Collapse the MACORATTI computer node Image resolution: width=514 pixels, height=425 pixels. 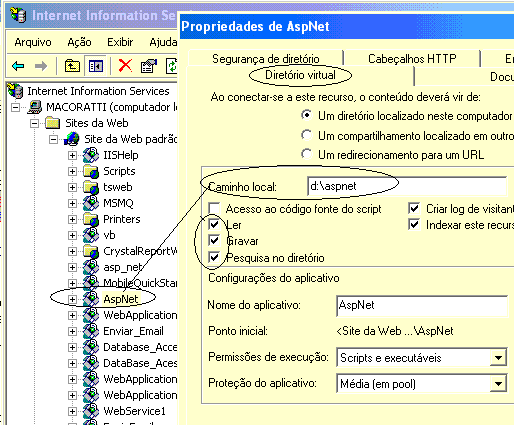pos(15,107)
